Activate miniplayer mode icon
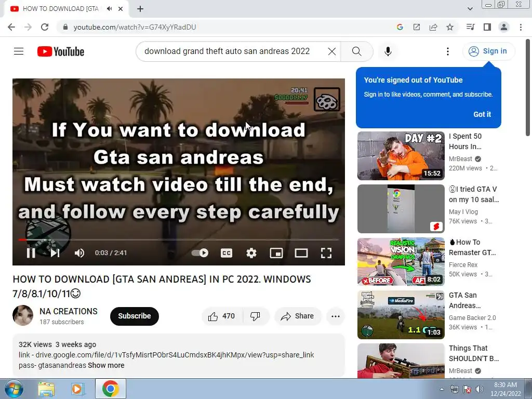The height and width of the screenshot is (399, 532). pos(276,253)
